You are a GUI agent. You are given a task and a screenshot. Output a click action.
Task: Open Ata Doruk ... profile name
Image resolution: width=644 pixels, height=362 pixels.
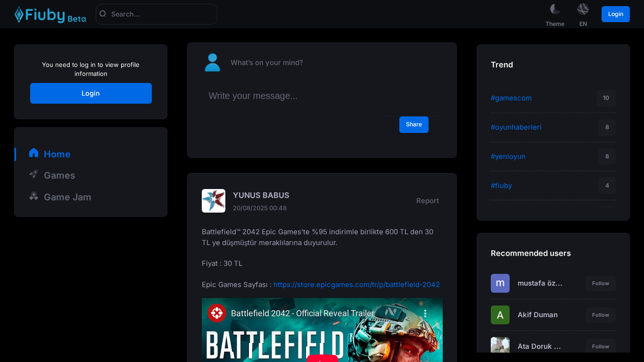[x=539, y=346]
